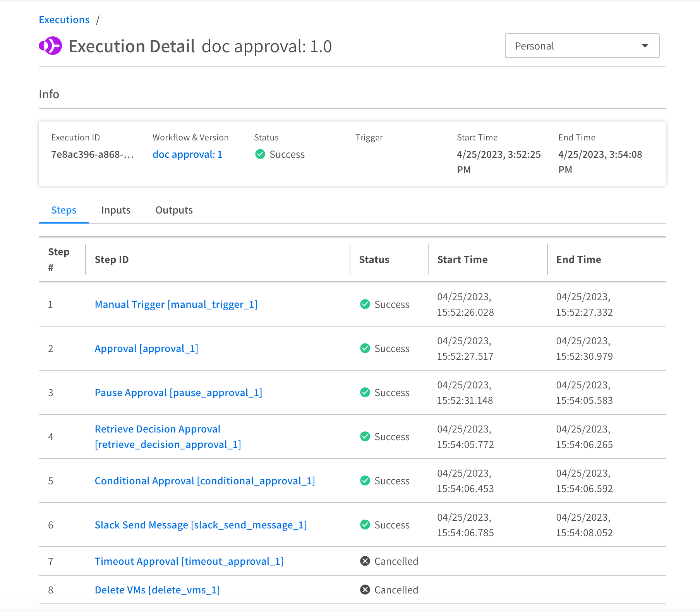Open the Delete VMs [delete_vms_1] step

[x=157, y=590]
